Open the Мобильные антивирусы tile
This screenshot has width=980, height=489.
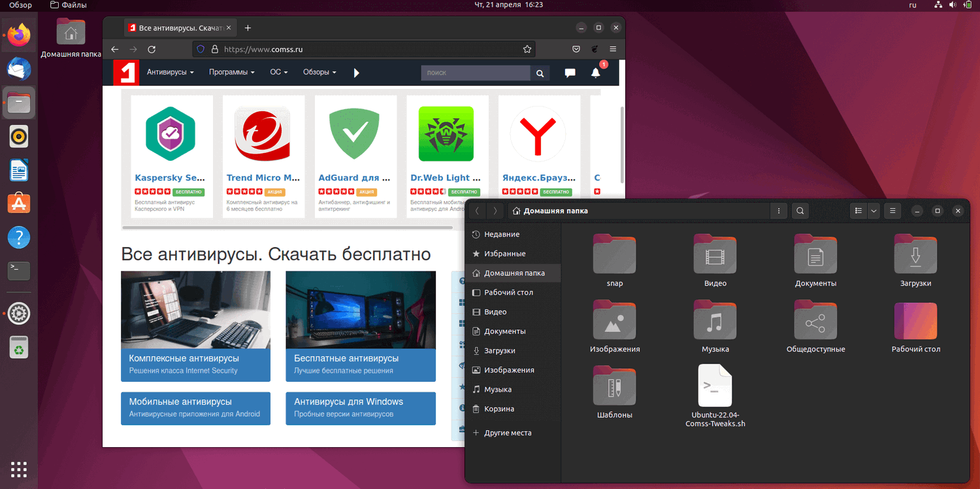click(x=195, y=409)
